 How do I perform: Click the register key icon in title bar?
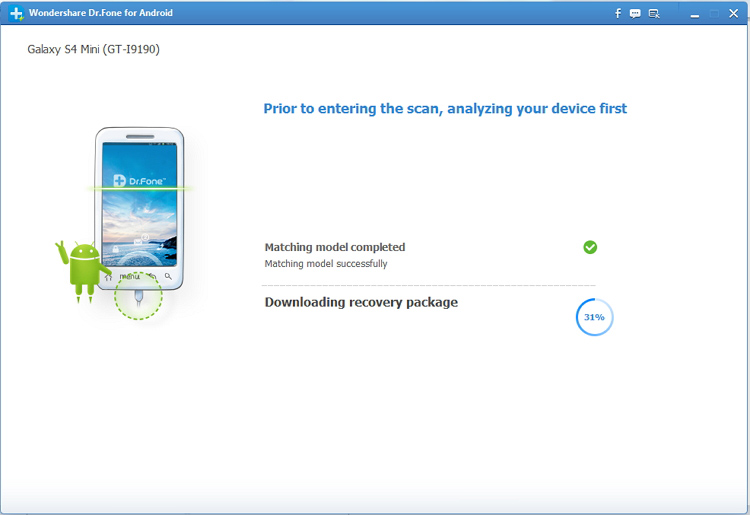(654, 13)
